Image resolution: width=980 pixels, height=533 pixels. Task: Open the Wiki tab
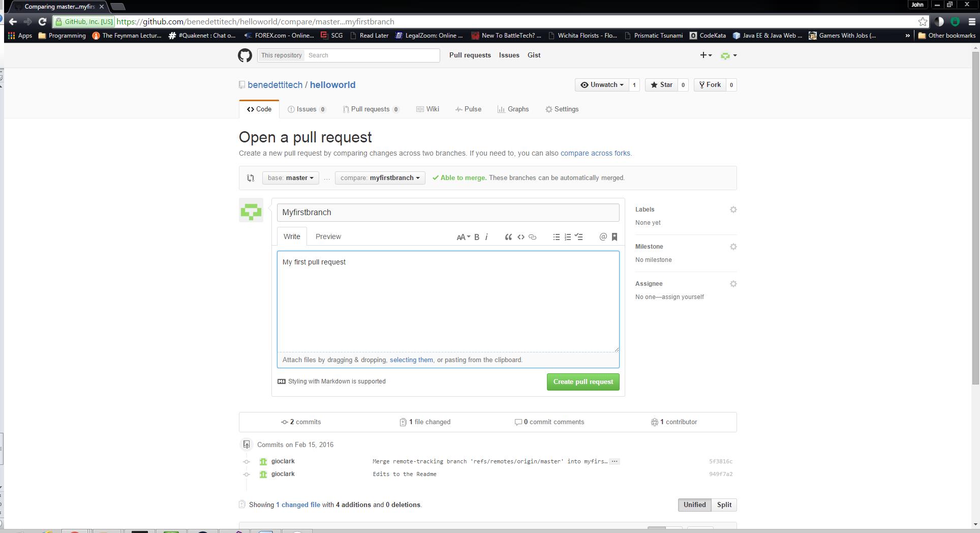(427, 109)
